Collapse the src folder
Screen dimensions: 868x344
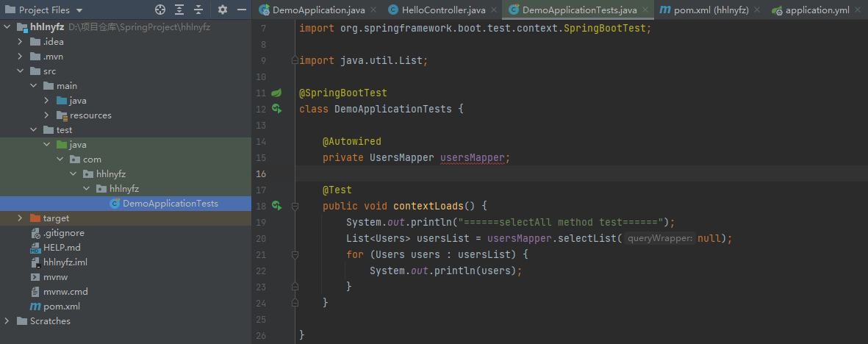point(21,71)
